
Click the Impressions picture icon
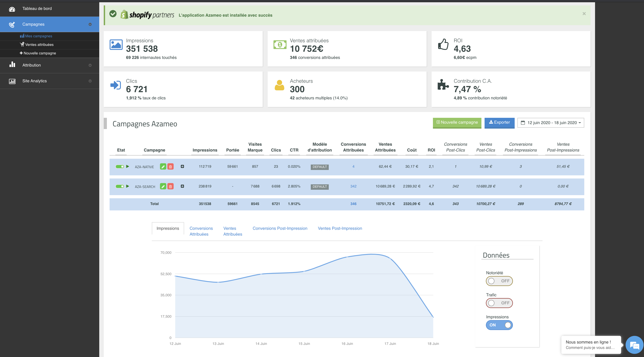point(116,45)
